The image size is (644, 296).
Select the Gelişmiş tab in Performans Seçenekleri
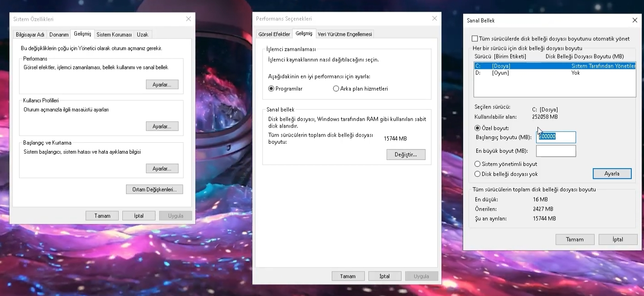(x=304, y=34)
